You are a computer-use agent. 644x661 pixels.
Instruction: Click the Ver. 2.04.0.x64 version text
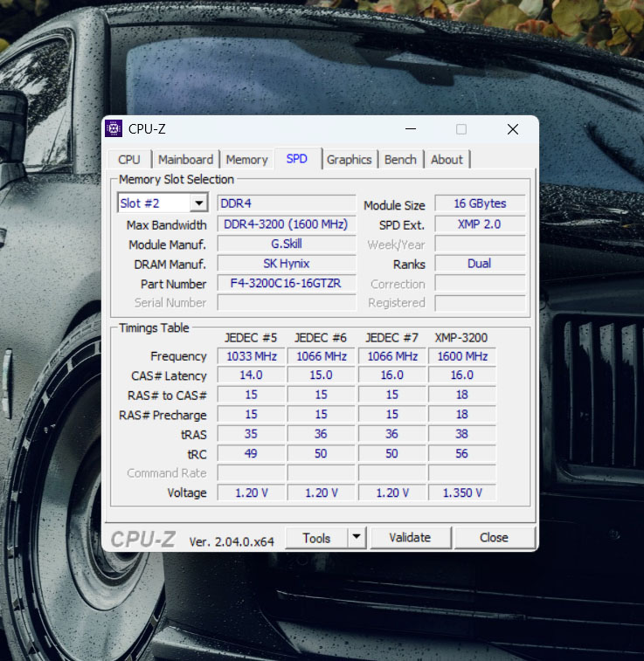tap(232, 541)
